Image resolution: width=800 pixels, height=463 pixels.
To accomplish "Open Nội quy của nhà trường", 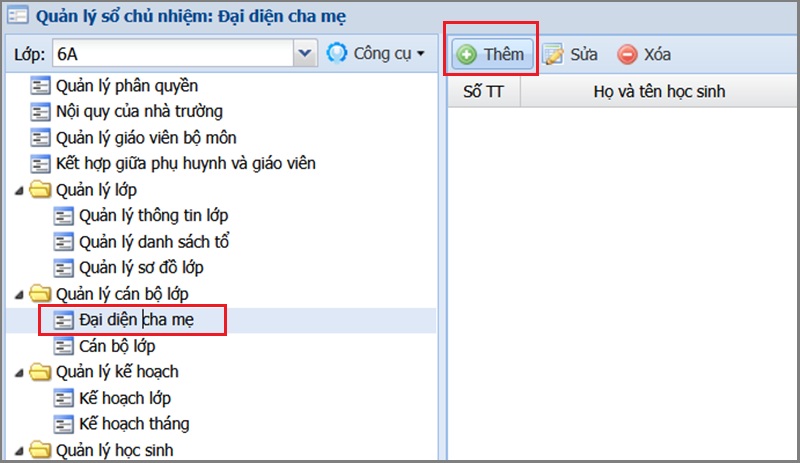I will pyautogui.click(x=139, y=111).
